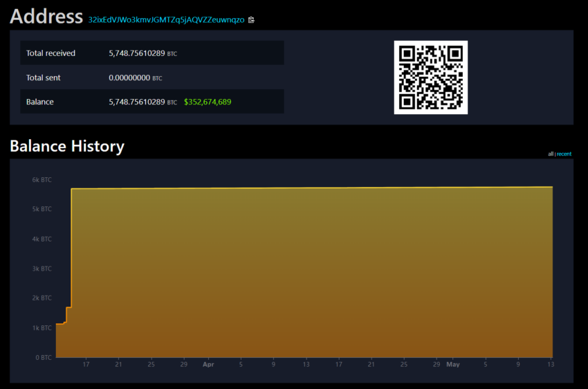Open the 32ixEdVJWo3kmv address link
The height and width of the screenshot is (389, 588).
point(166,20)
